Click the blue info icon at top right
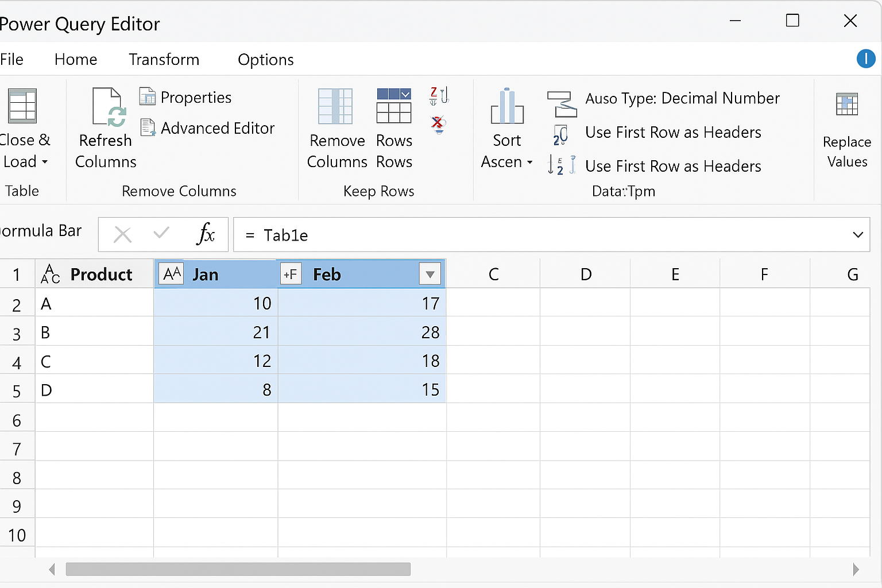This screenshot has height=588, width=882. [866, 59]
